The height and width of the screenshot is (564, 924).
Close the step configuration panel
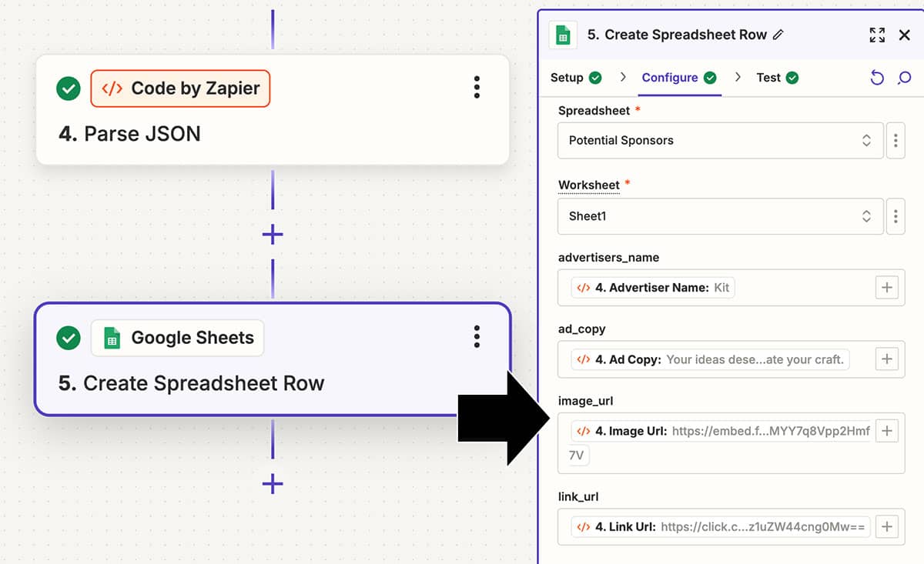tap(905, 35)
